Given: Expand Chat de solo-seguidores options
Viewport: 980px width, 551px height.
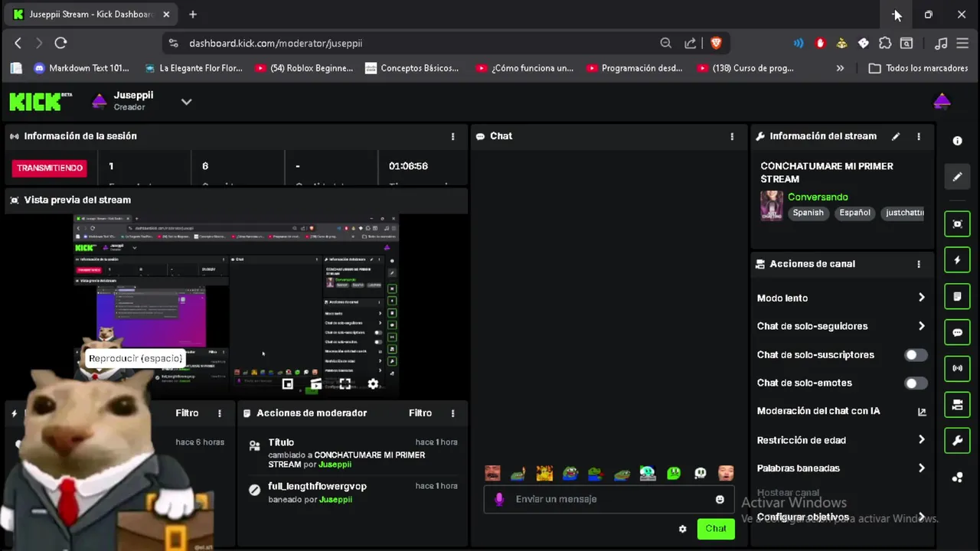Looking at the screenshot, I should [x=921, y=326].
